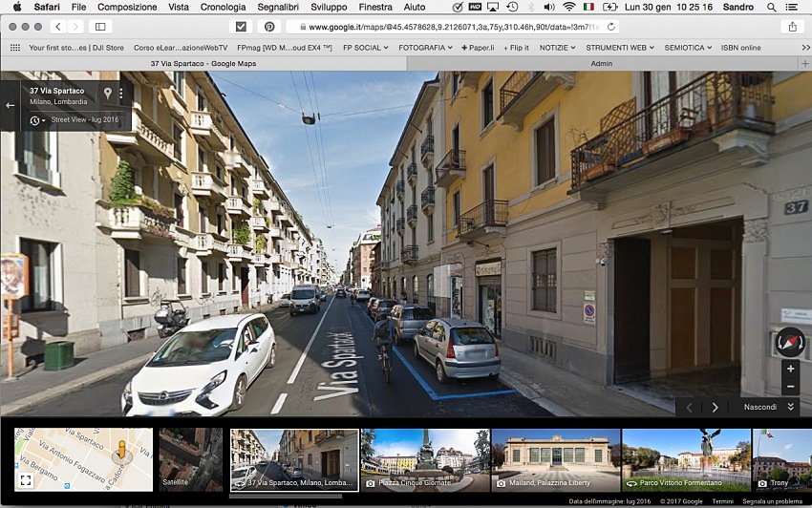
Task: Open the Notification Center list icon
Action: 792,8
